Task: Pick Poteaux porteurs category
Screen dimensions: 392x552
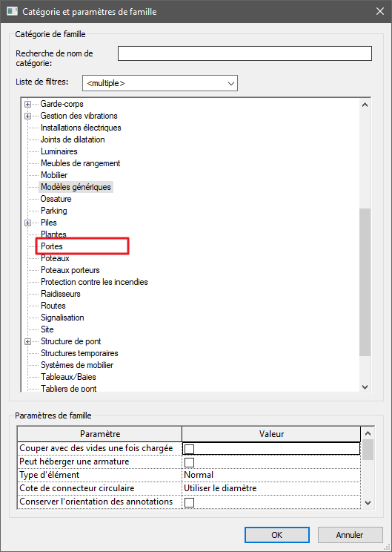Action: pyautogui.click(x=70, y=270)
